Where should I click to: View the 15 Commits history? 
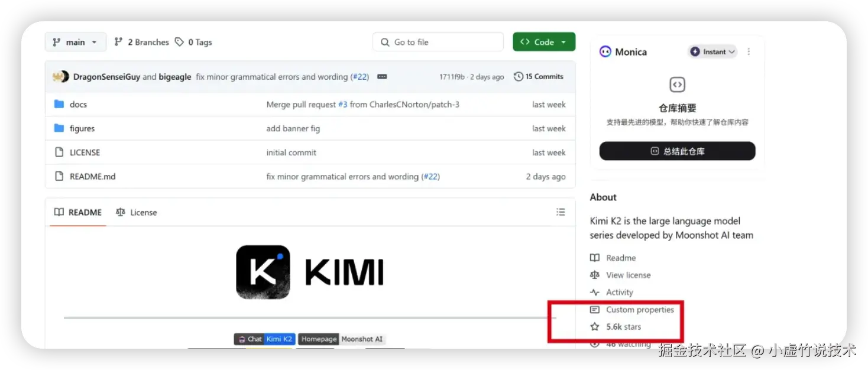[x=539, y=77]
